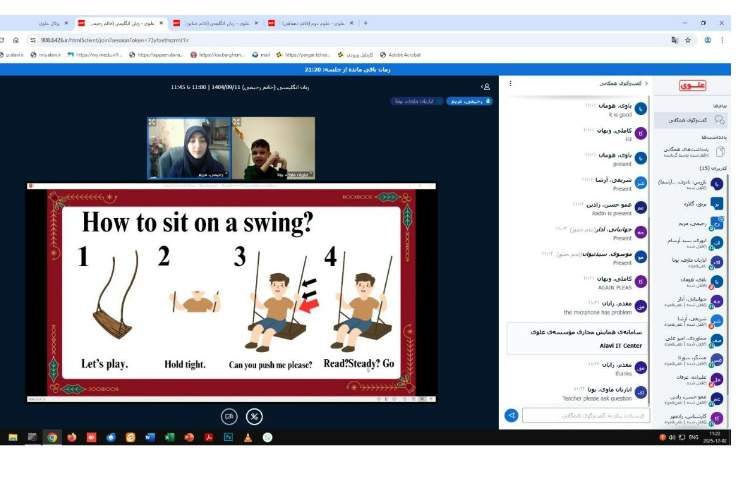This screenshot has height=480, width=750.
Task: Open Chrome from the Windows taskbar
Action: coord(51,437)
